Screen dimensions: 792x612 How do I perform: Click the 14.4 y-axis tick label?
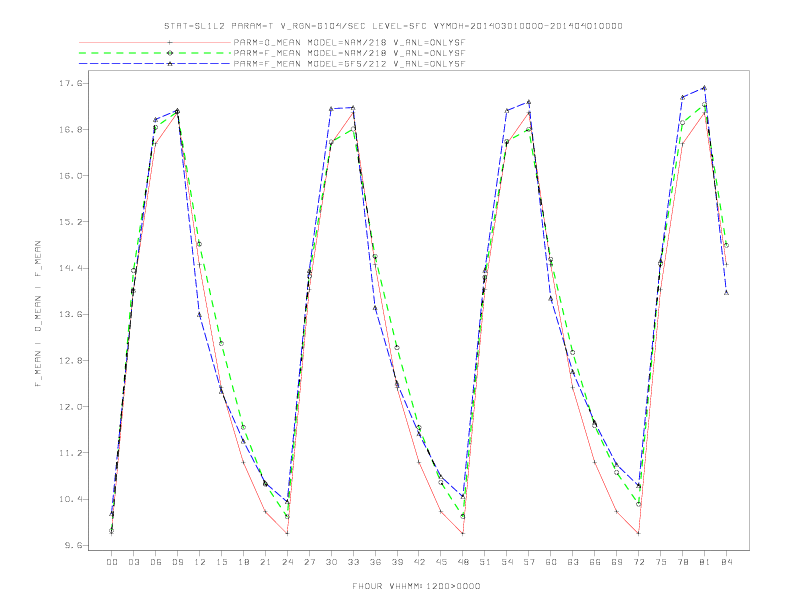(x=69, y=268)
